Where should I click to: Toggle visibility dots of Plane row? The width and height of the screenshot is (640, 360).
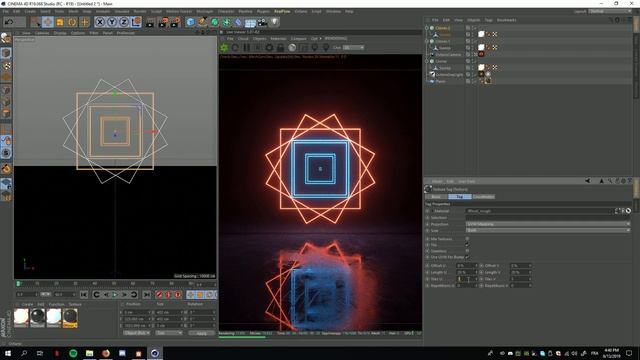[473, 81]
